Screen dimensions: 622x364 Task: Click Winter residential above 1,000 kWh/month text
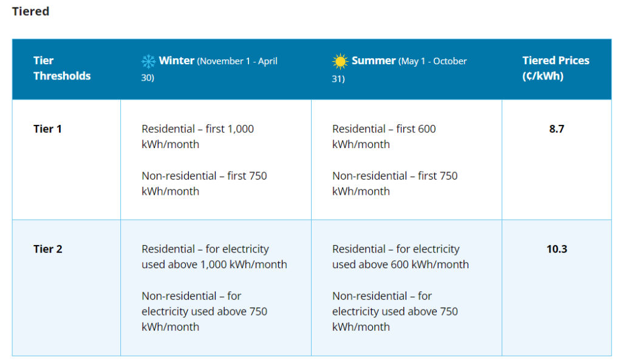coord(214,257)
